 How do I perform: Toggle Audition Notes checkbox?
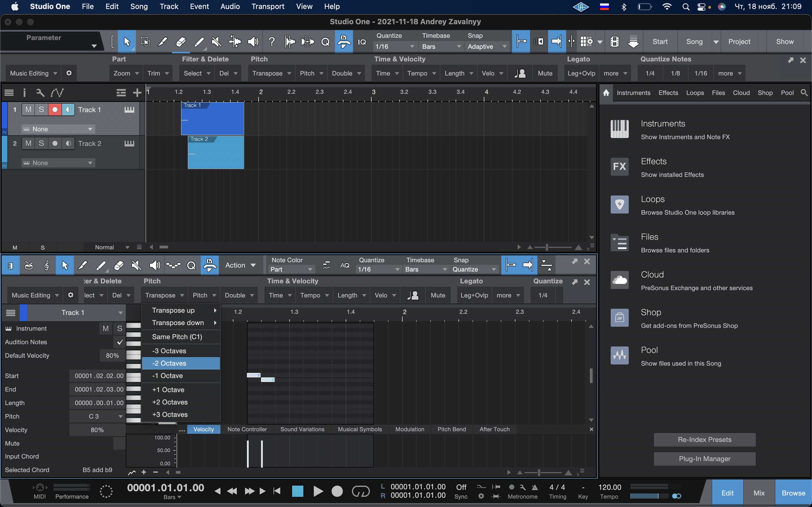tap(120, 342)
